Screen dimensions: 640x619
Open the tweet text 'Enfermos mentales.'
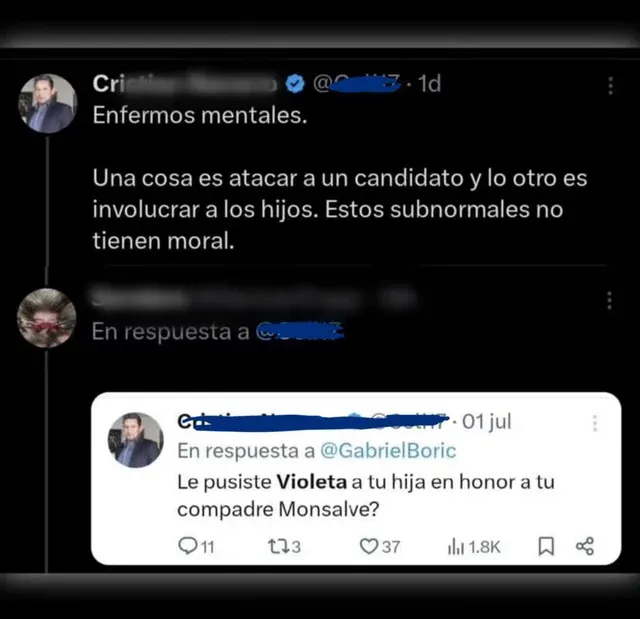(x=200, y=115)
